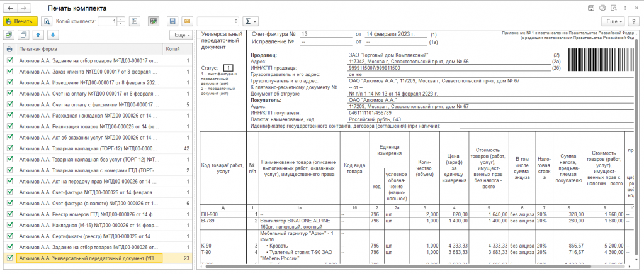Expand the Еще menu above forms list
The height and width of the screenshot is (274, 644).
180,35
